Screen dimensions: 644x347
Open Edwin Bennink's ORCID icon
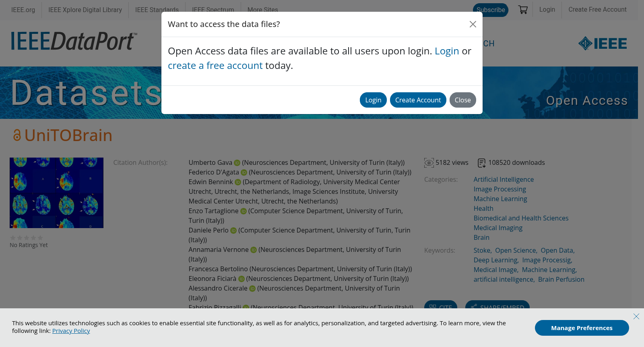(x=238, y=182)
